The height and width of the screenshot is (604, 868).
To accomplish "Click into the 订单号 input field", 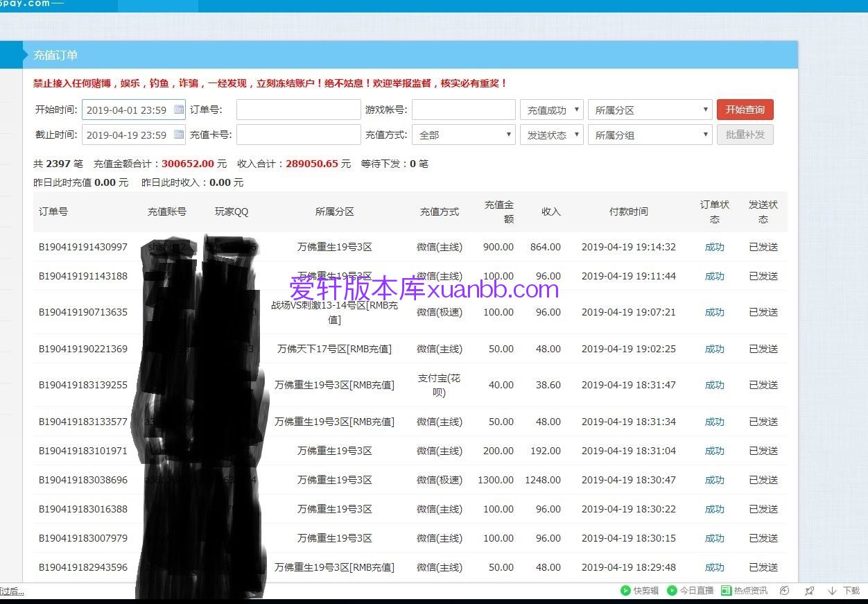I will (298, 110).
